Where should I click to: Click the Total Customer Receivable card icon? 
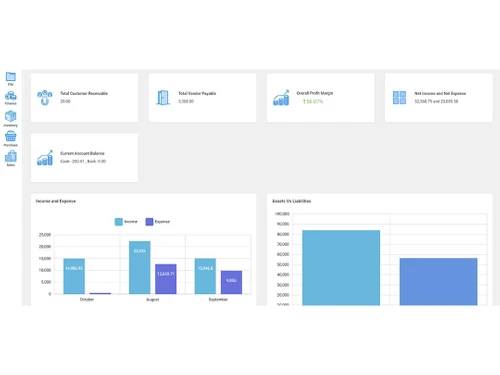point(45,98)
